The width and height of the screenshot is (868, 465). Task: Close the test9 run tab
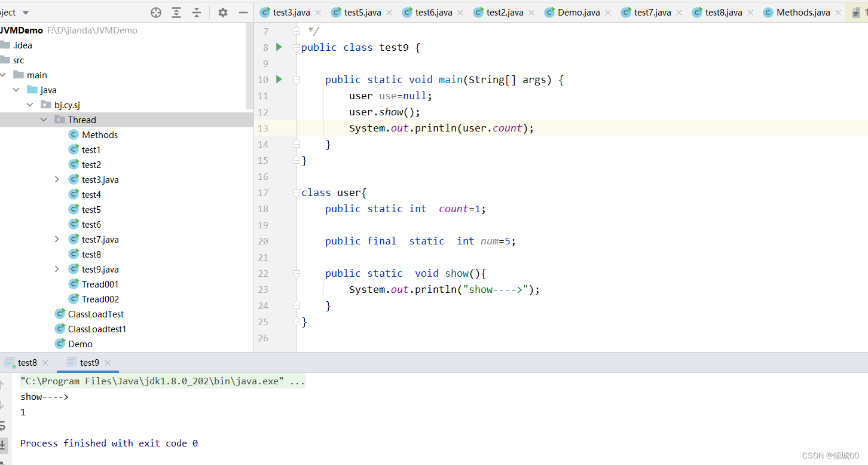(108, 363)
